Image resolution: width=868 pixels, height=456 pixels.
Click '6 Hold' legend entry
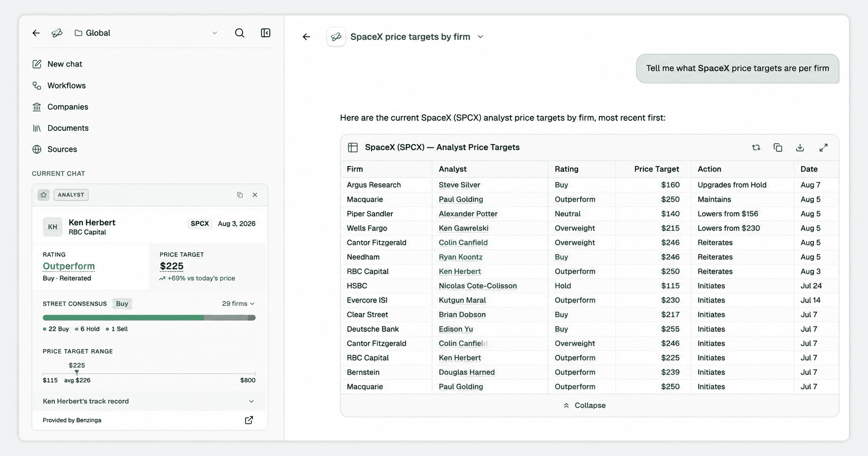click(x=87, y=329)
